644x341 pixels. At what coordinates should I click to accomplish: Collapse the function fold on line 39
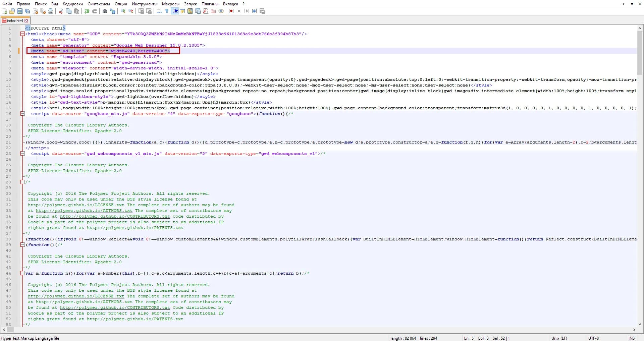click(22, 245)
